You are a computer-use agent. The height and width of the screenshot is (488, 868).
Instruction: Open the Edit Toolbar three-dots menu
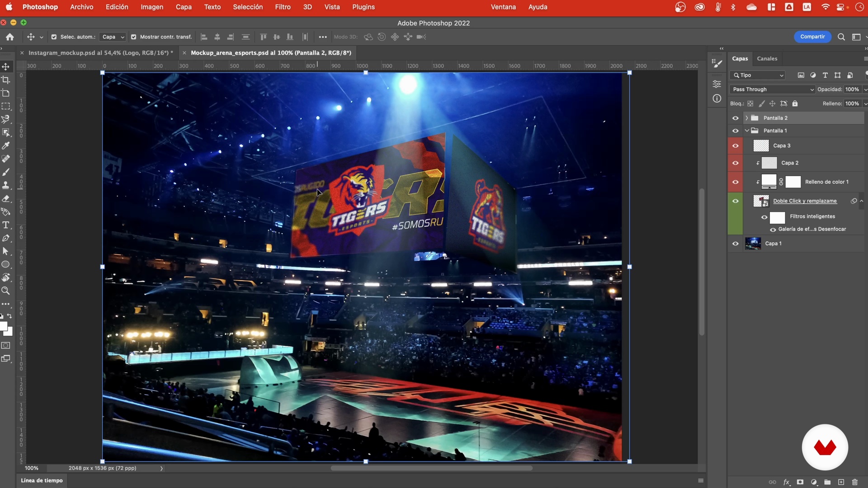point(6,304)
